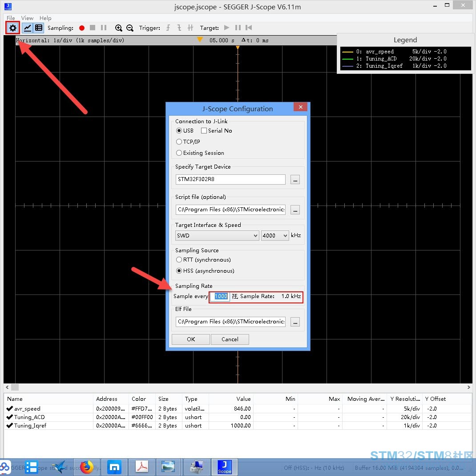
Task: Browse for target device with ellipsis button
Action: [295, 180]
